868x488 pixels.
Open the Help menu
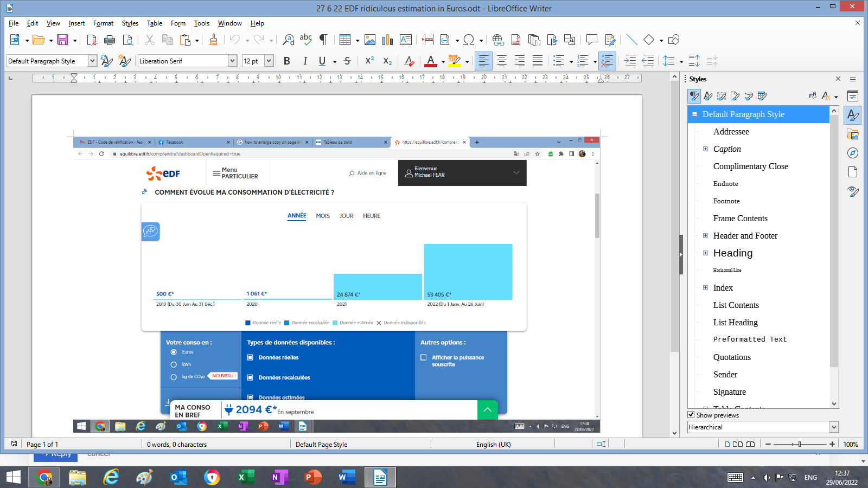(257, 23)
